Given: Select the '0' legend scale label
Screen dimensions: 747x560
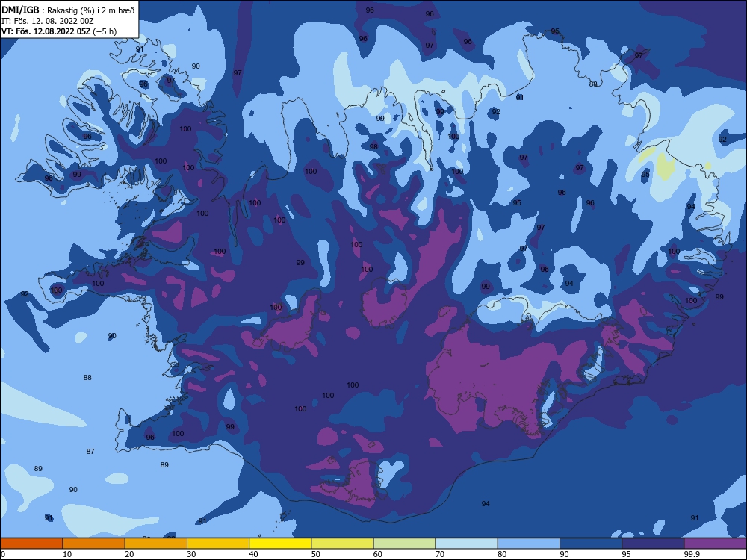Looking at the screenshot, I should 3,554.
